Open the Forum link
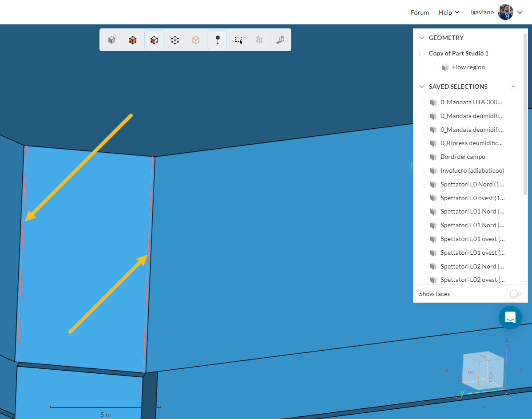The height and width of the screenshot is (419, 532). [x=420, y=12]
